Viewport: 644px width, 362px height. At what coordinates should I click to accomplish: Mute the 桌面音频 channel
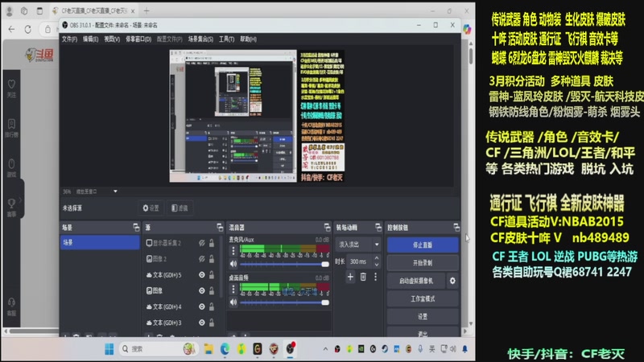(233, 302)
